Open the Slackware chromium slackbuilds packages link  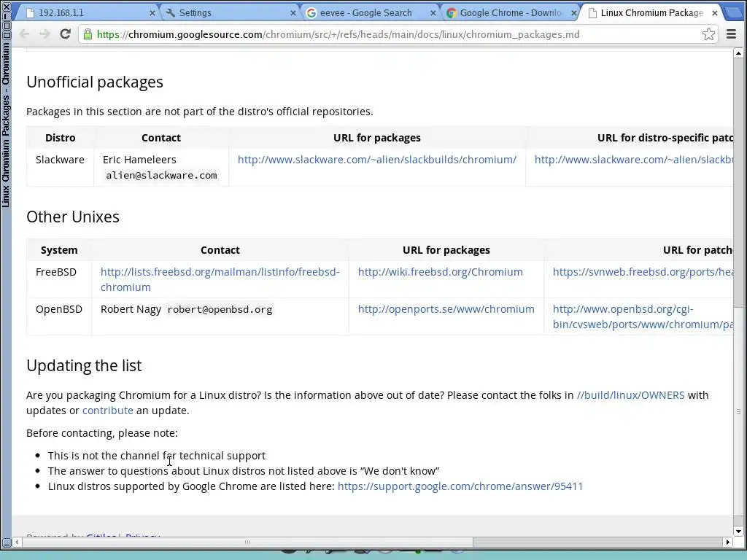377,160
